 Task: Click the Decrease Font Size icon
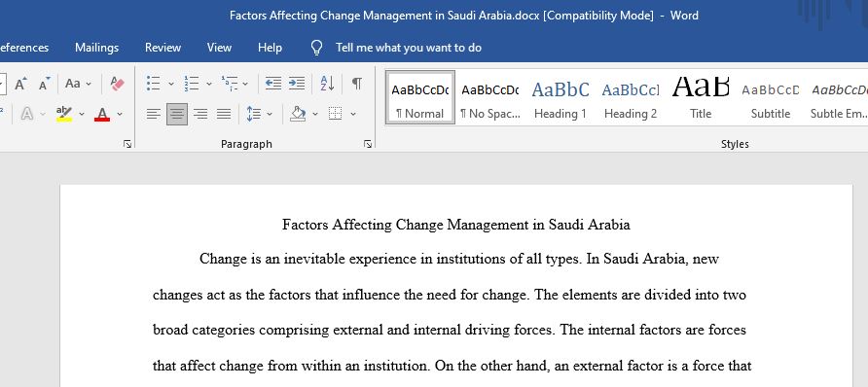point(45,84)
